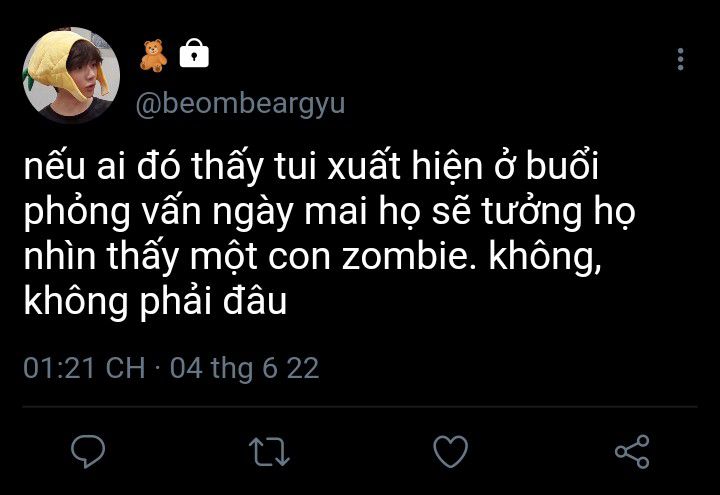The height and width of the screenshot is (495, 720).
Task: Click the word buổi ending first line
Action: [x=563, y=164]
